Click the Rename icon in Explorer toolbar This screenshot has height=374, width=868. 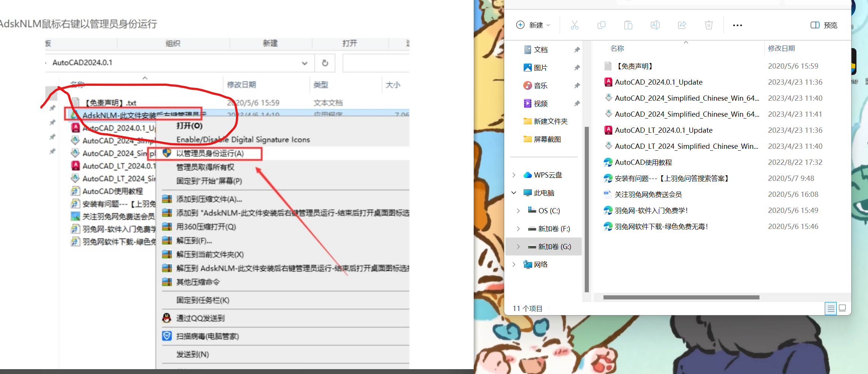(x=655, y=25)
